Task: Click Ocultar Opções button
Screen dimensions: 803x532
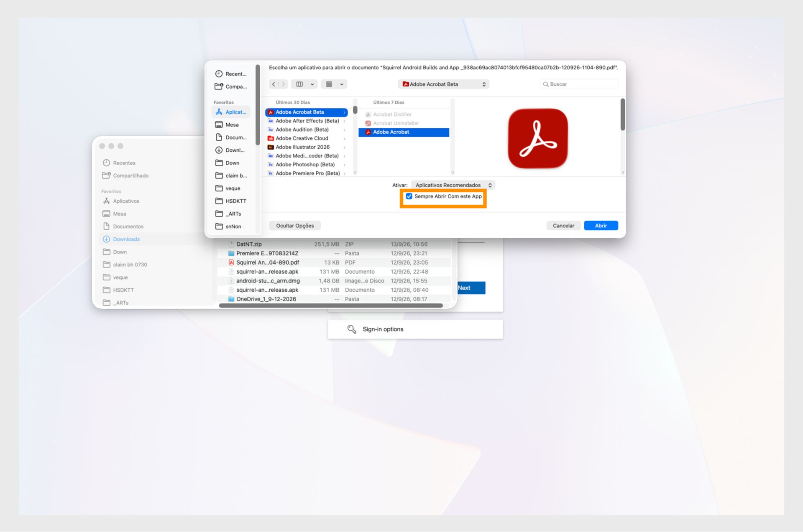Action: click(295, 226)
